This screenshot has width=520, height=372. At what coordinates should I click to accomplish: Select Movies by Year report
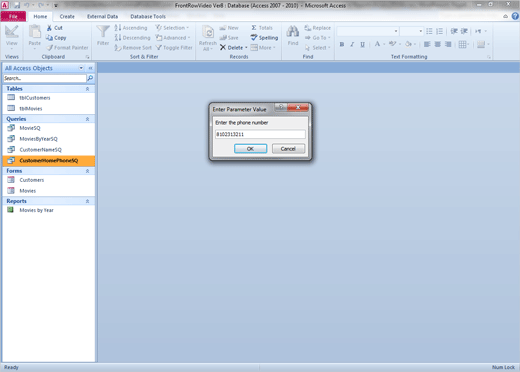49,210
